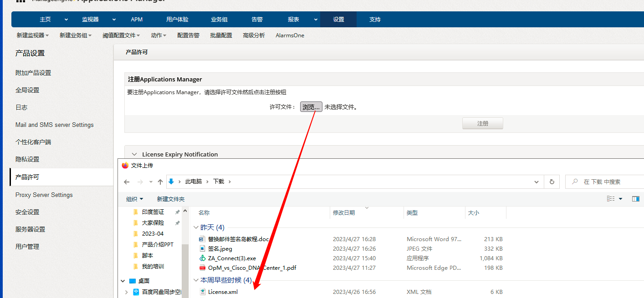Open the APM tab
This screenshot has height=298, width=644.
(137, 20)
